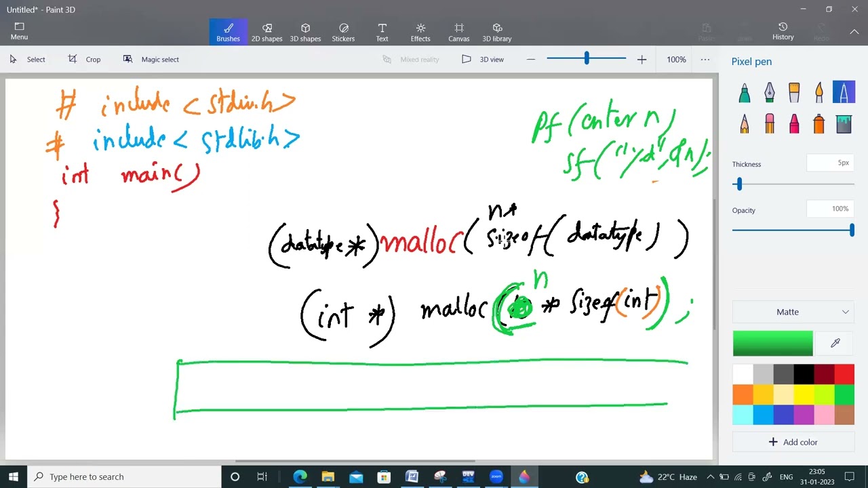Switch to Word on the taskbar
Image resolution: width=868 pixels, height=488 pixels.
point(412,476)
